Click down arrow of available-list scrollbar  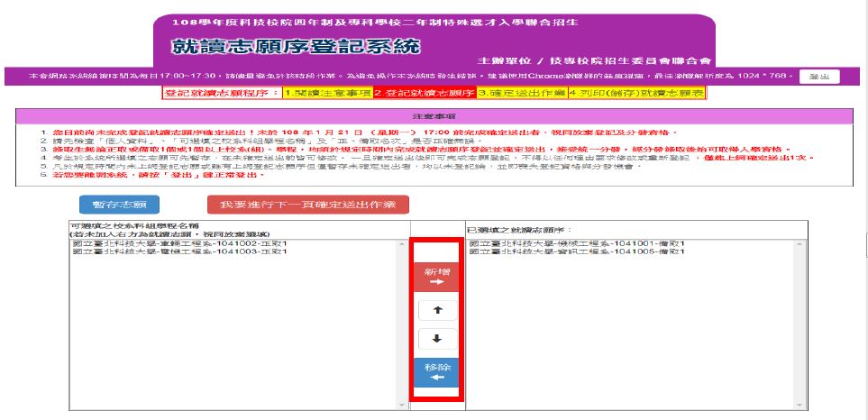click(x=402, y=405)
